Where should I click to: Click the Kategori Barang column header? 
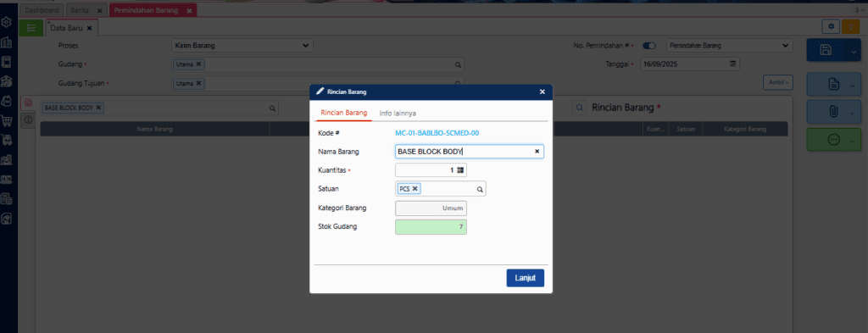coord(745,129)
